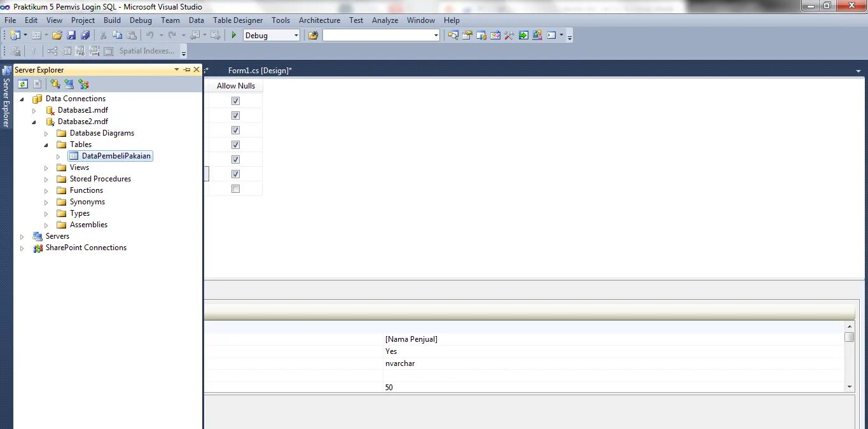Open the Debug configuration dropdown
The image size is (868, 429).
tap(296, 36)
